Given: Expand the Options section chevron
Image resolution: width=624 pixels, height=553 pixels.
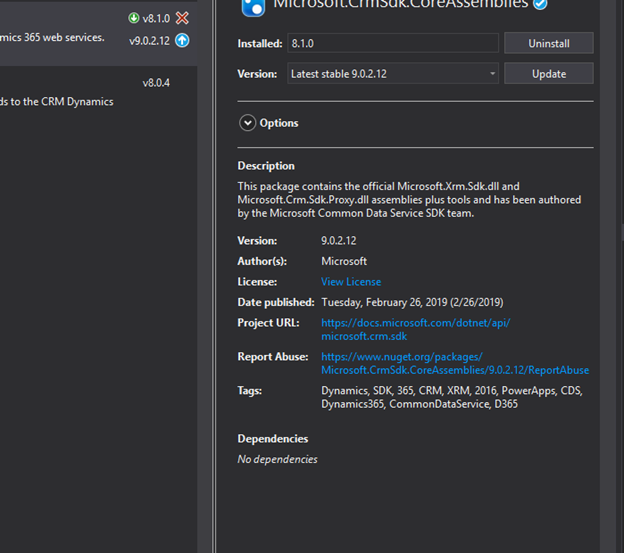Looking at the screenshot, I should point(247,123).
